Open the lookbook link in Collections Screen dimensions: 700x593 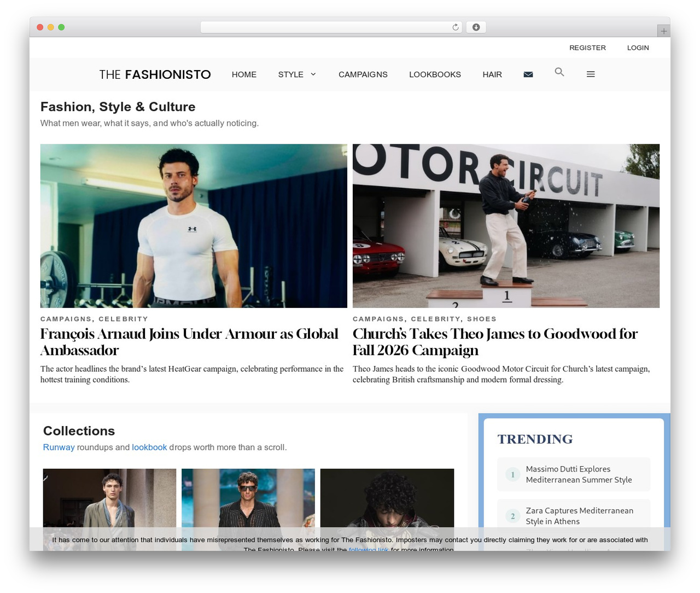[149, 447]
